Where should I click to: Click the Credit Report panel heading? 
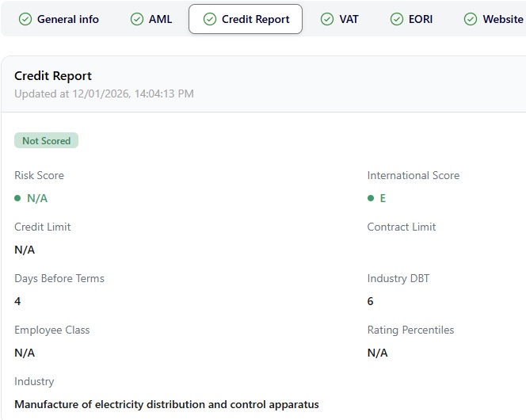tap(53, 76)
